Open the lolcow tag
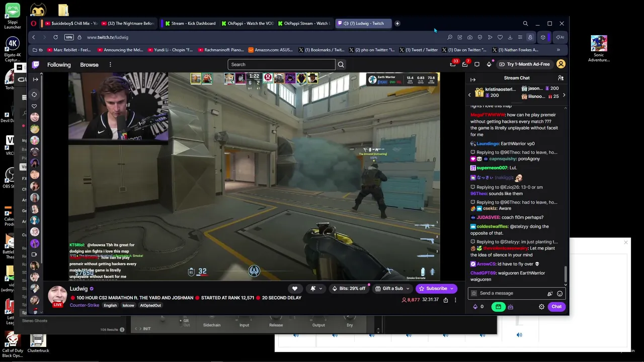 point(128,305)
